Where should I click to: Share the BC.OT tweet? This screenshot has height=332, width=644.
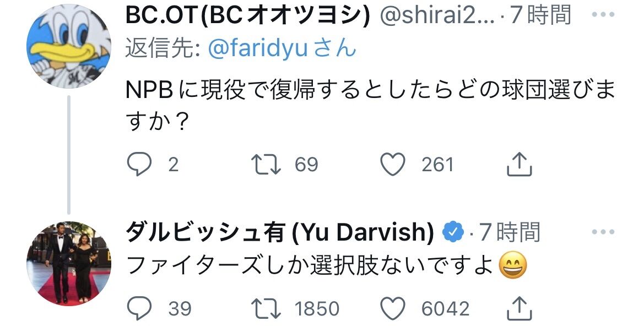(x=519, y=164)
